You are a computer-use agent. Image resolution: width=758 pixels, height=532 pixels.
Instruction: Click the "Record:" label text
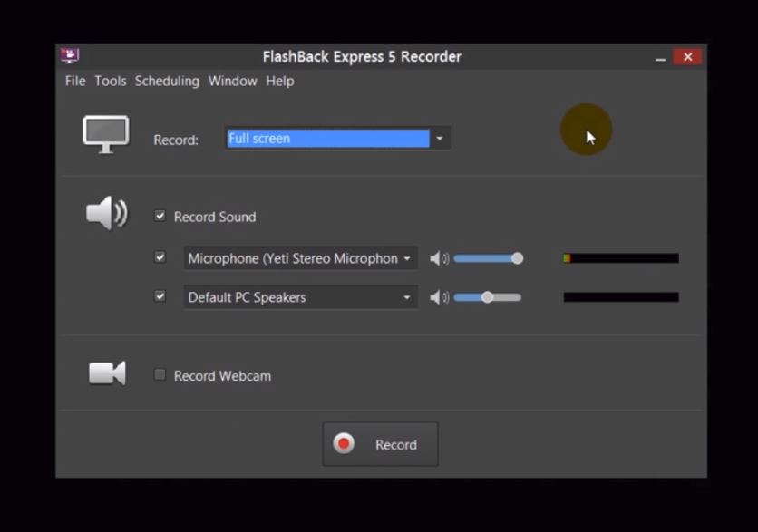coord(176,140)
